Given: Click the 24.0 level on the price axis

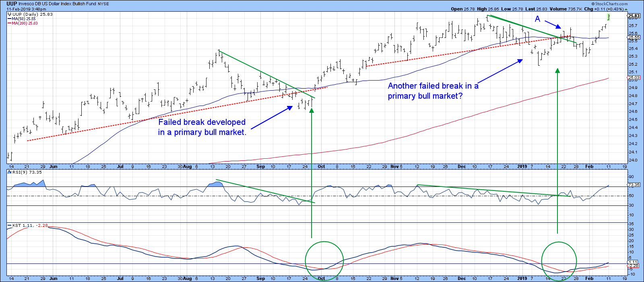Looking at the screenshot, I should pos(633,160).
